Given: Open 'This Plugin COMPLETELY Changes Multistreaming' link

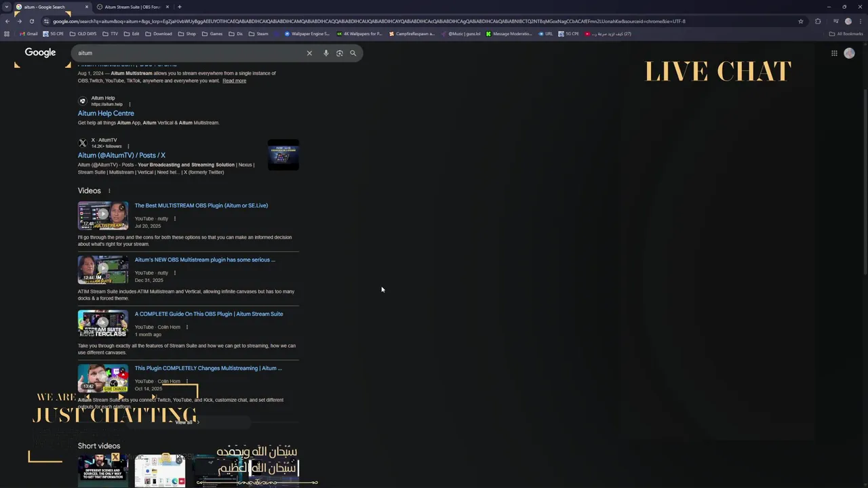Looking at the screenshot, I should pyautogui.click(x=208, y=368).
